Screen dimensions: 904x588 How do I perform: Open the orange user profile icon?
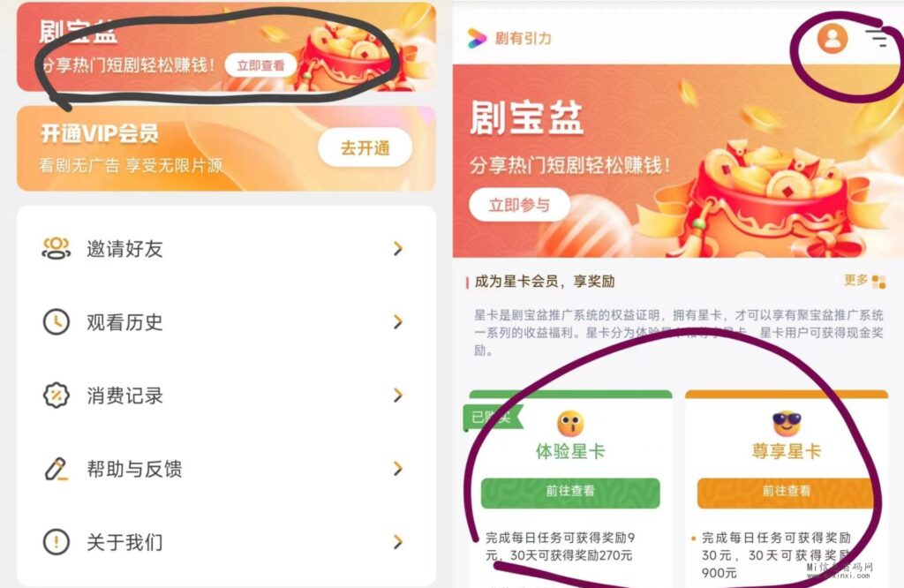832,39
